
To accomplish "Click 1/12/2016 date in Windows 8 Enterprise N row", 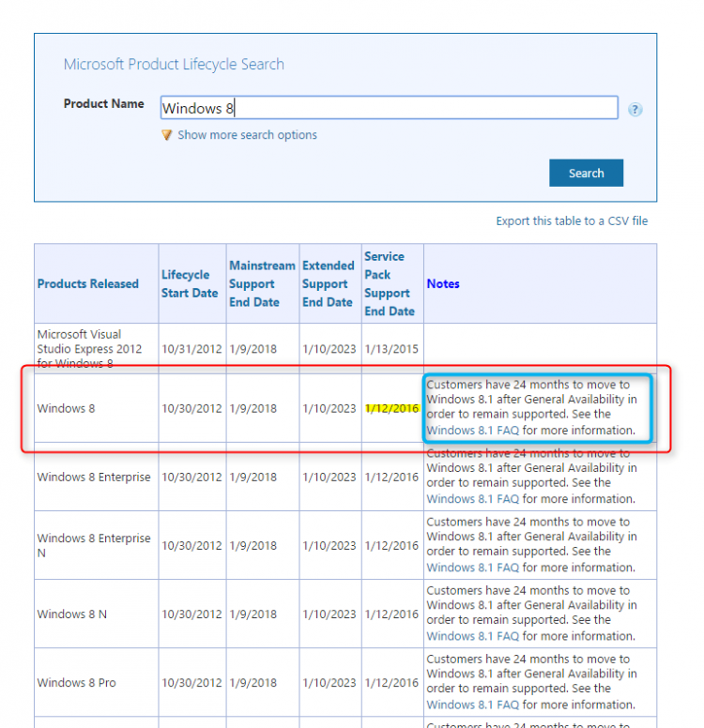I will pyautogui.click(x=391, y=546).
